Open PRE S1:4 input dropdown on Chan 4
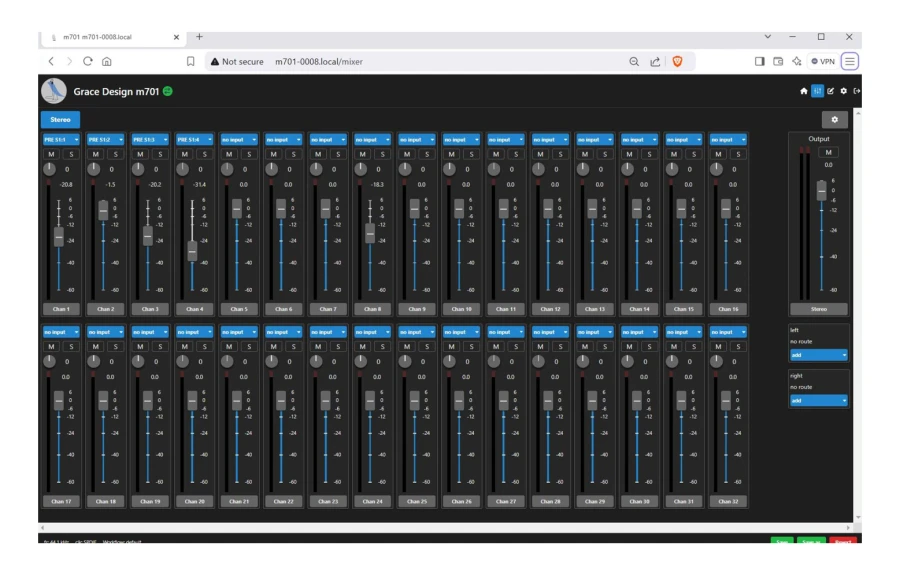 [195, 139]
